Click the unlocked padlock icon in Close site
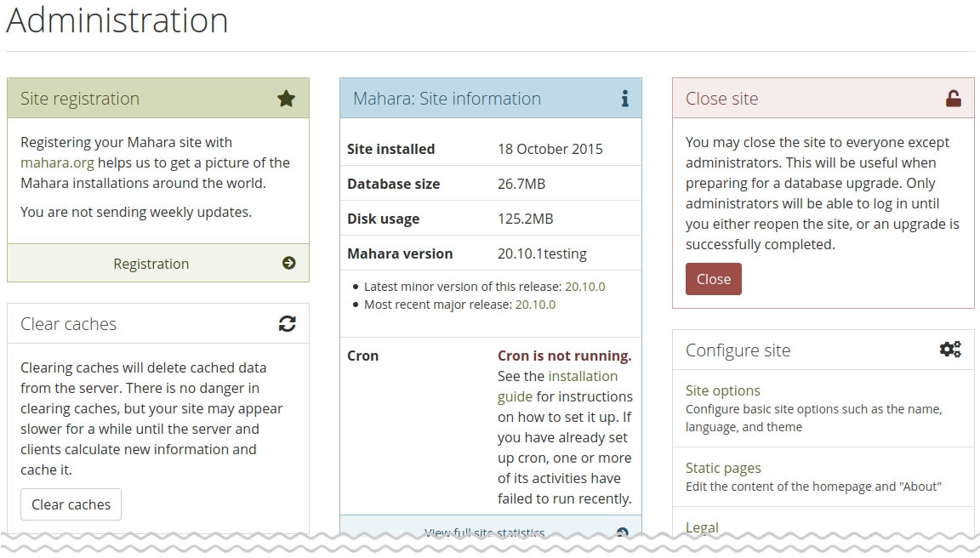This screenshot has height=558, width=980. pos(954,99)
